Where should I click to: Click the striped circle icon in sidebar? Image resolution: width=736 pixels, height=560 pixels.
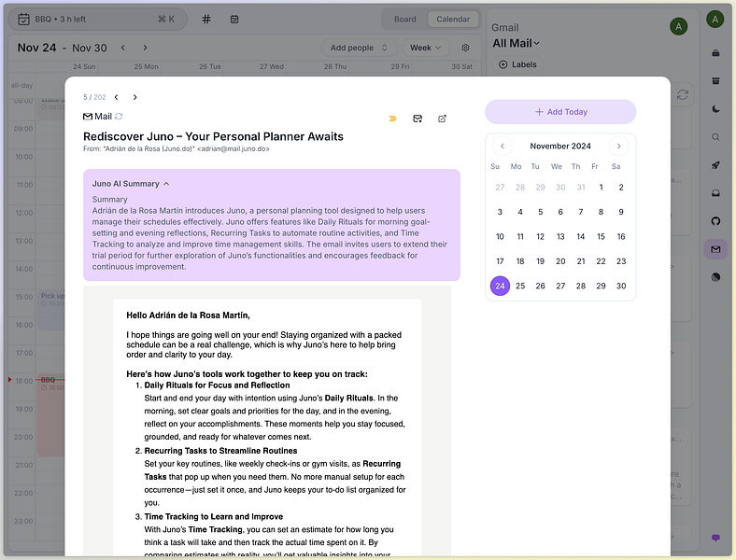tap(715, 277)
